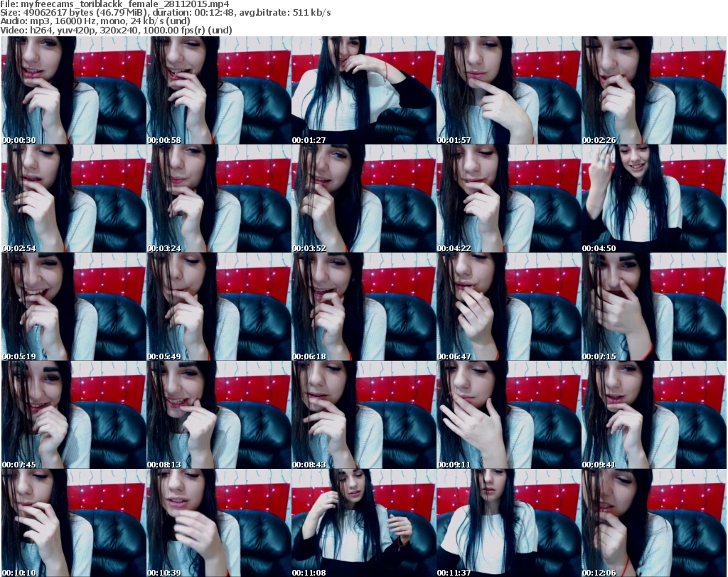Select the thumbnail stamped 00:03:24
The image size is (728, 577).
click(219, 198)
